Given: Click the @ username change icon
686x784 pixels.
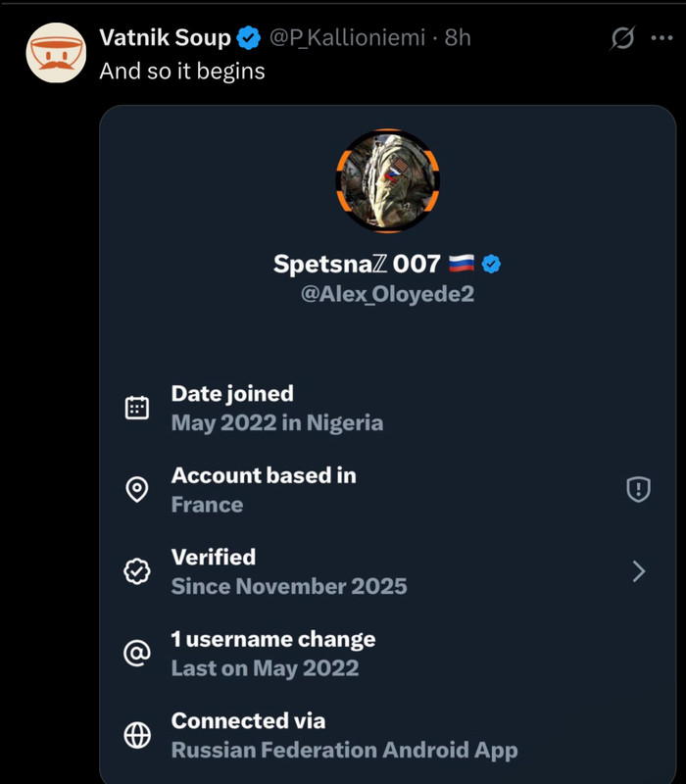Looking at the screenshot, I should tap(137, 654).
